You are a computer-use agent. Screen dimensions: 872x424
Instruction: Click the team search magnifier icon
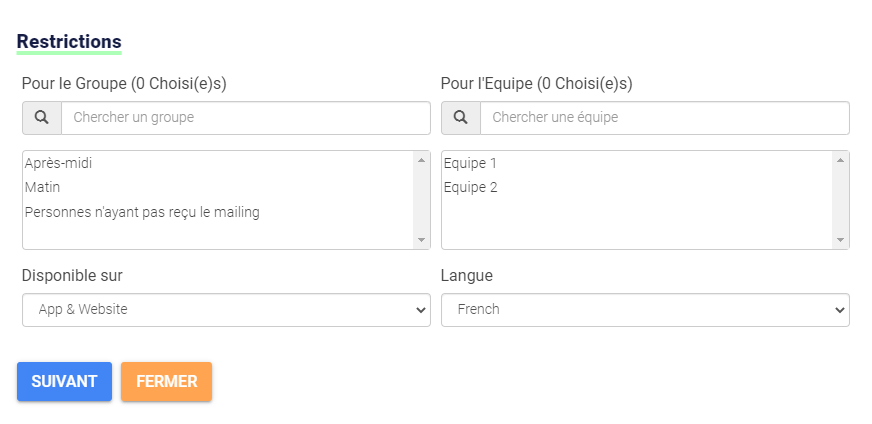click(460, 117)
